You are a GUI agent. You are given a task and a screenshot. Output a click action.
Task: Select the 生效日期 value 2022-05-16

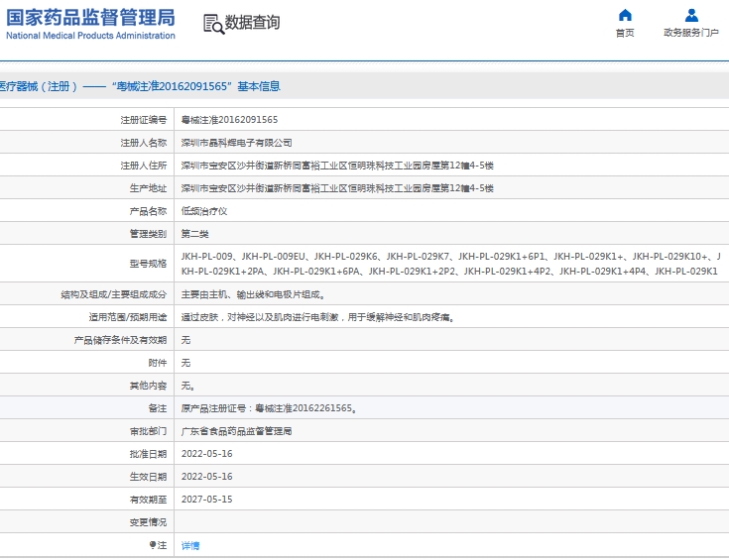click(x=206, y=477)
